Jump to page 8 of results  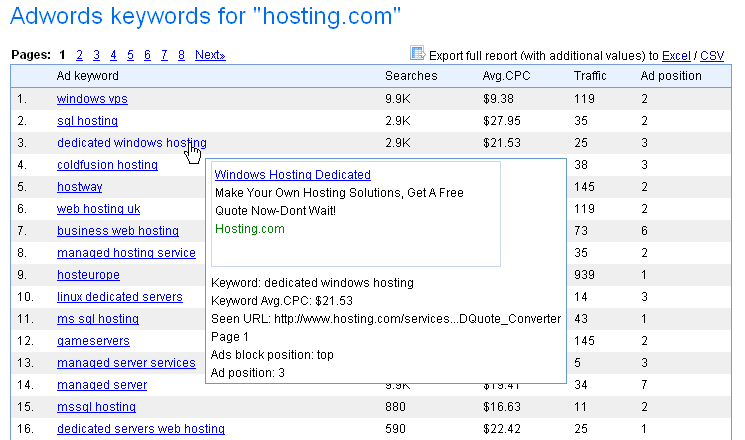pyautogui.click(x=181, y=55)
